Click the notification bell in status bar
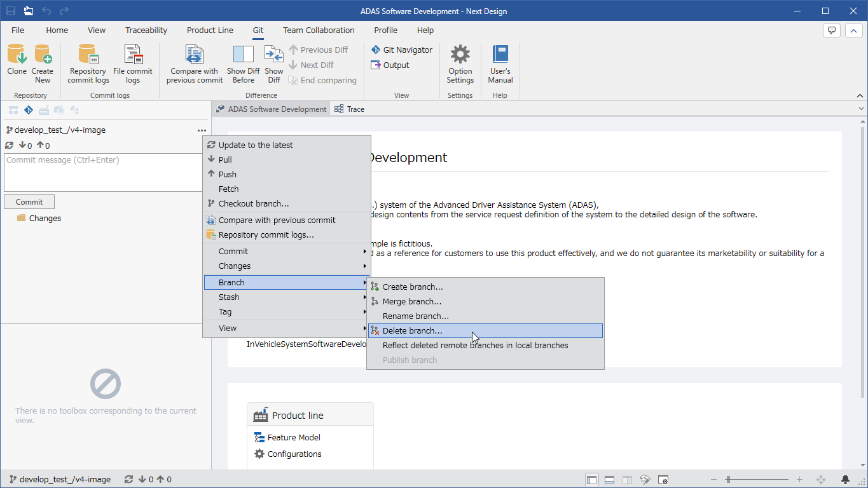 (845, 480)
